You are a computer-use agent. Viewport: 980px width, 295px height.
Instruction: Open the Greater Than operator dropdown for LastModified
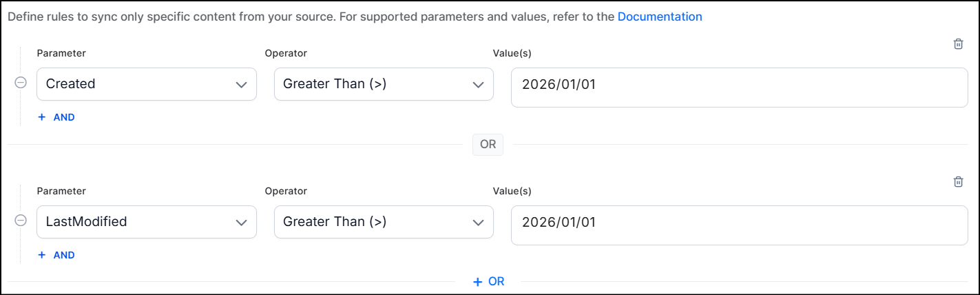click(384, 222)
